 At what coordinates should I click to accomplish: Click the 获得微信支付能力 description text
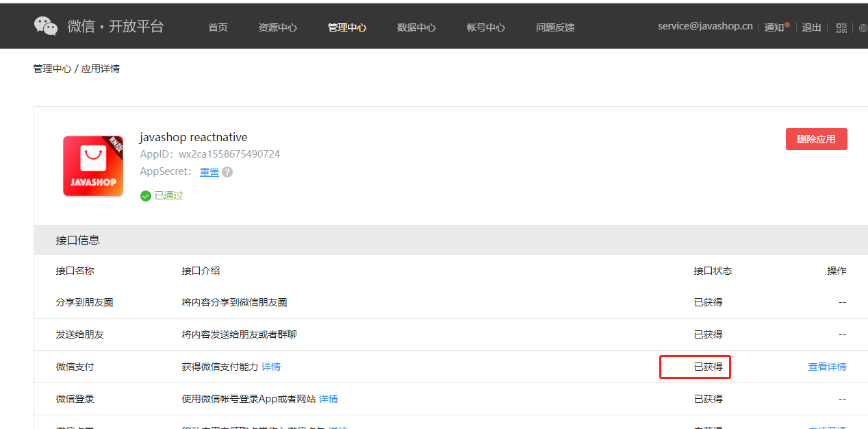[220, 367]
